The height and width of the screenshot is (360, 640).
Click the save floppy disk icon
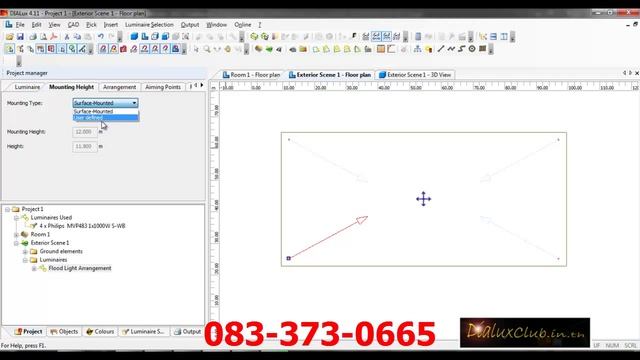(x=20, y=37)
